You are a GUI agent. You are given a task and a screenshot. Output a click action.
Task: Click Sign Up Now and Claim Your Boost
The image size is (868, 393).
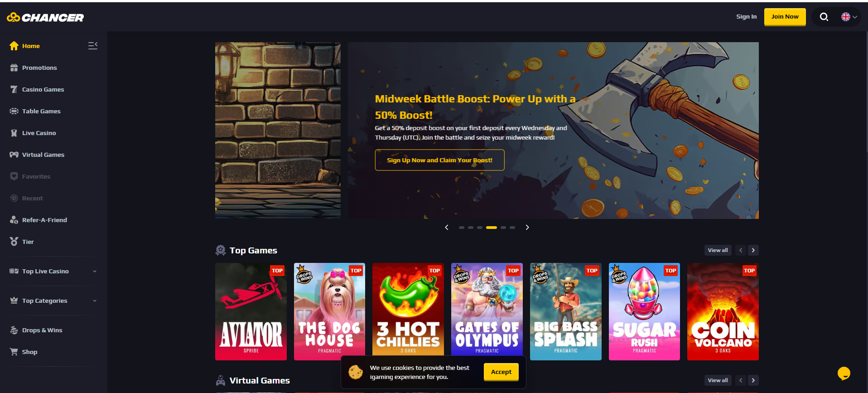pyautogui.click(x=439, y=160)
